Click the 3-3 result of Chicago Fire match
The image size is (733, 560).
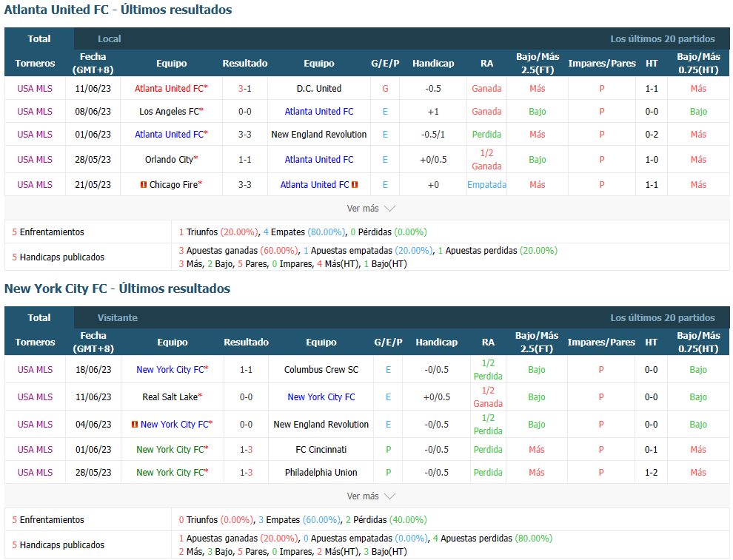245,185
